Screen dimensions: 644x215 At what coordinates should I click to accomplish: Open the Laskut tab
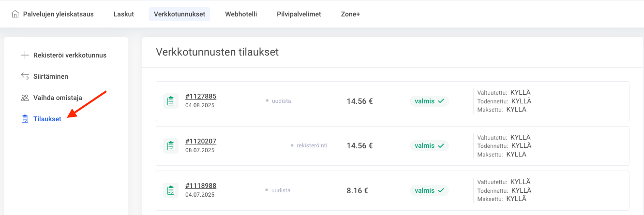coord(123,14)
